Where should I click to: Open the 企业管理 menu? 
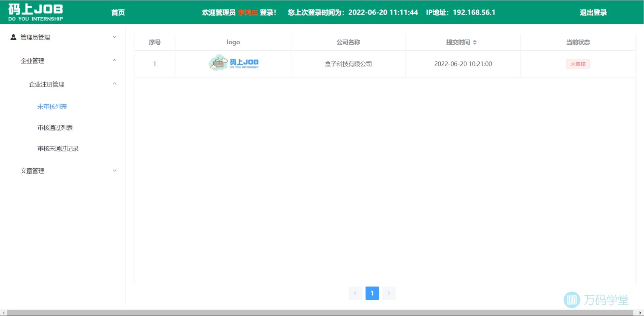click(x=63, y=61)
